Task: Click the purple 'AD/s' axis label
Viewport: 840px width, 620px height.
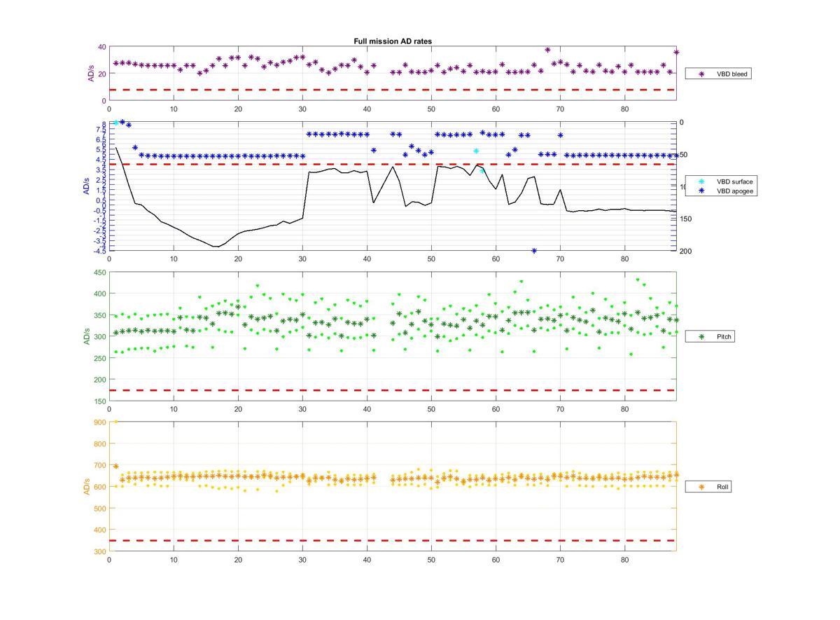Action: tap(90, 74)
